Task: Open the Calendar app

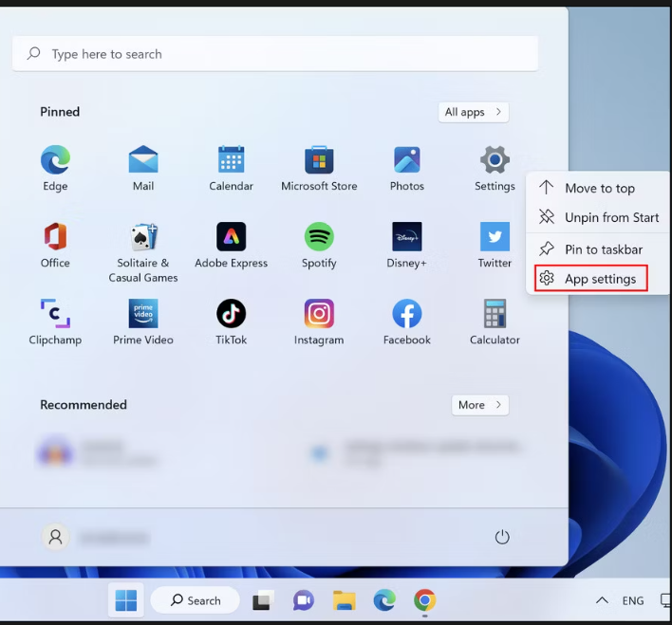Action: [231, 169]
